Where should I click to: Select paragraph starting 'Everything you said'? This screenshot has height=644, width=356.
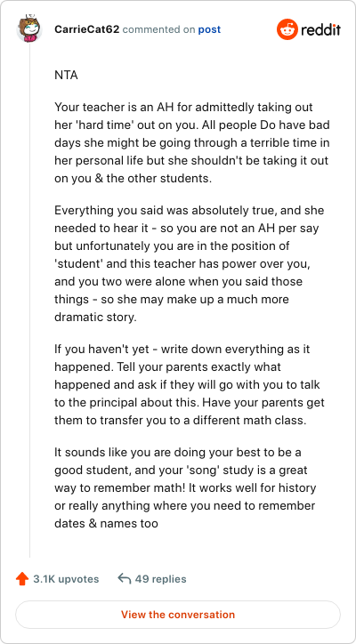pyautogui.click(x=190, y=264)
